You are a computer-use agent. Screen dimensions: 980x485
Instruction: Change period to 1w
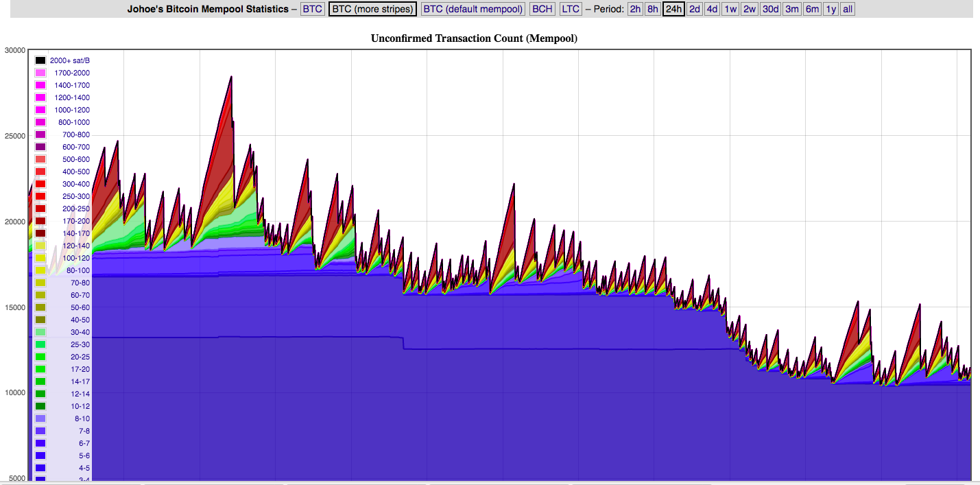click(730, 9)
